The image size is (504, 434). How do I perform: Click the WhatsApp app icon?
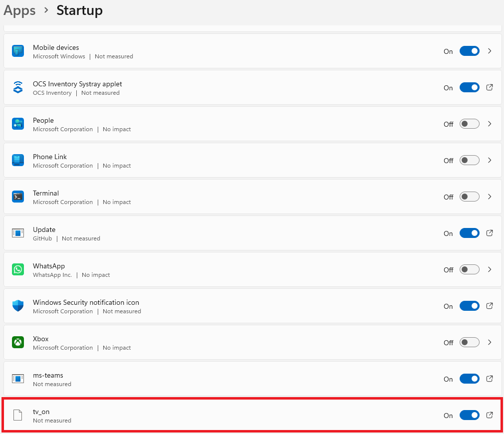tap(18, 269)
